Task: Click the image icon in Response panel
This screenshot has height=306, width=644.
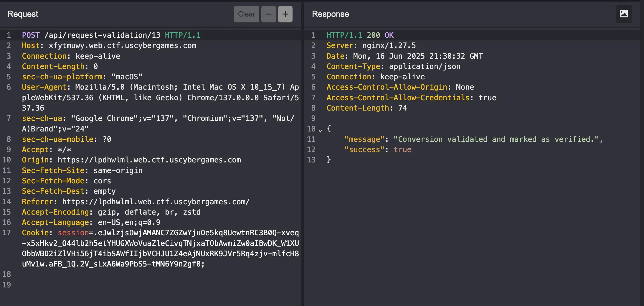Action: click(624, 14)
